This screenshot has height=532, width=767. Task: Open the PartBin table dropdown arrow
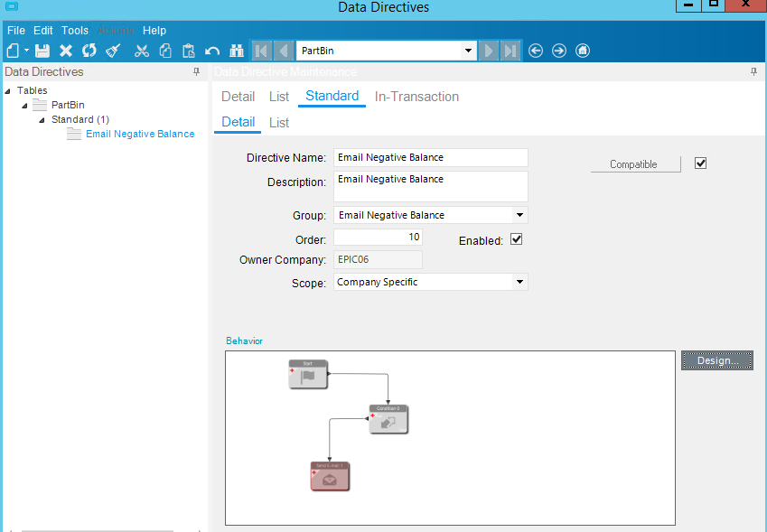[469, 51]
